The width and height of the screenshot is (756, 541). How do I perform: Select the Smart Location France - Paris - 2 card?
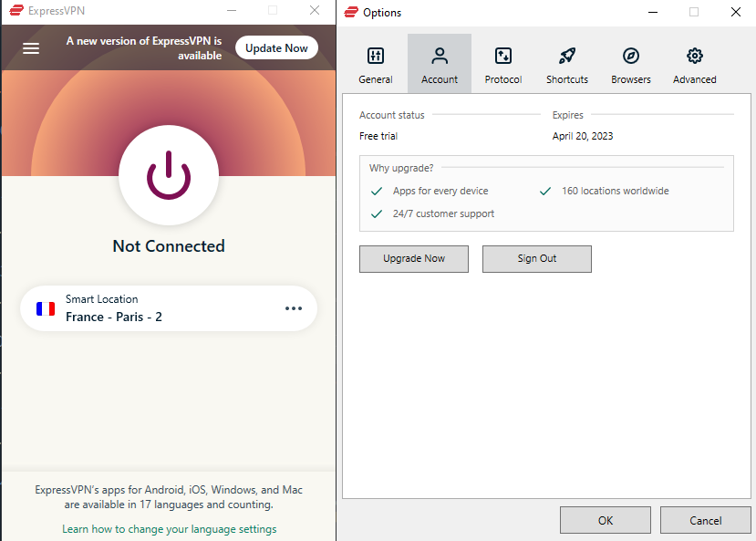(x=169, y=308)
